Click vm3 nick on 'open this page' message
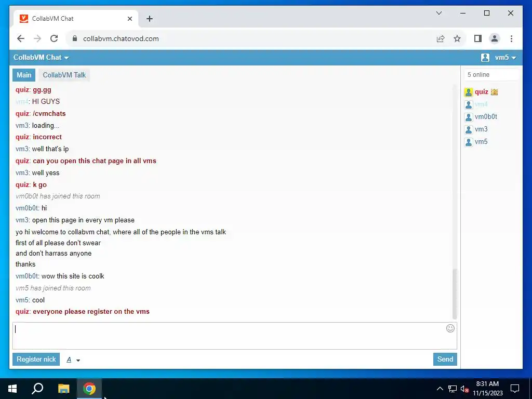The height and width of the screenshot is (399, 532). 22,220
